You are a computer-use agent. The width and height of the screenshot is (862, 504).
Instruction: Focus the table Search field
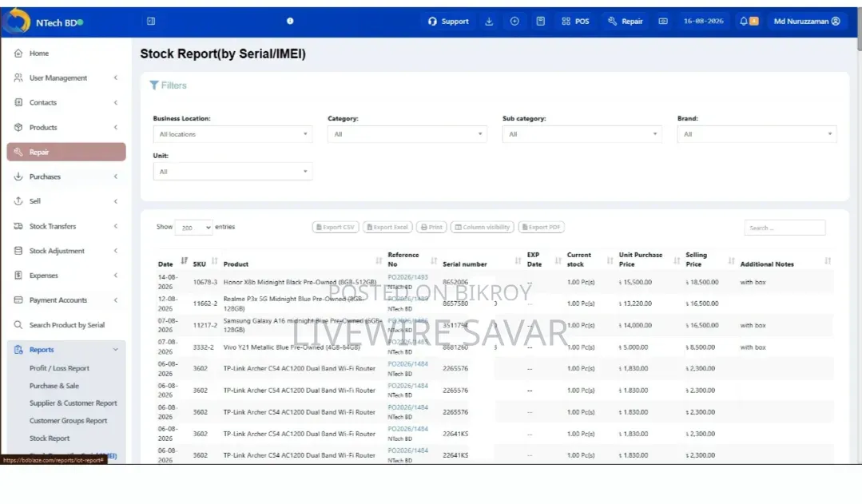click(785, 228)
